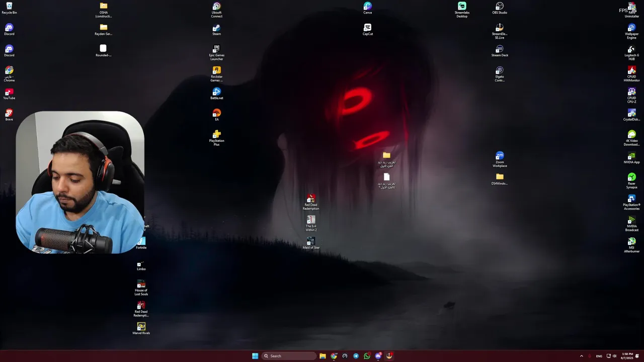
Task: Select the Zoom Workplace shortcut
Action: [500, 160]
